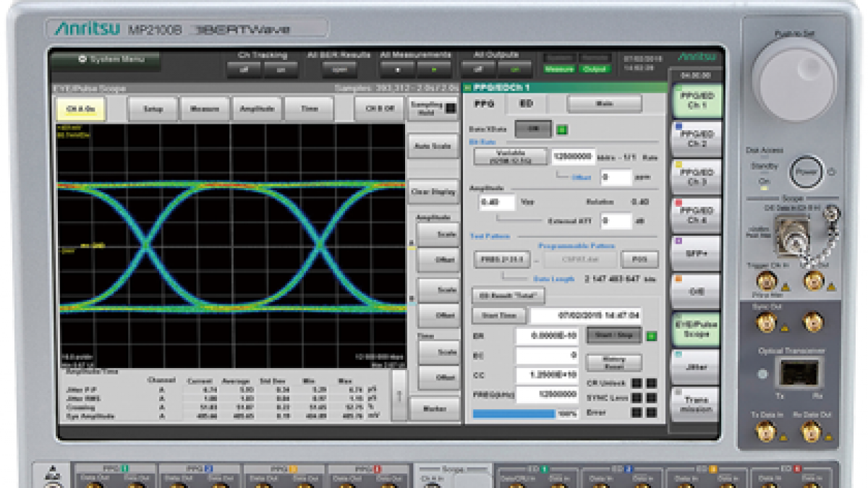Image resolution: width=868 pixels, height=488 pixels.
Task: Click the green indicator next to Data/XData ON
Action: pos(563,129)
